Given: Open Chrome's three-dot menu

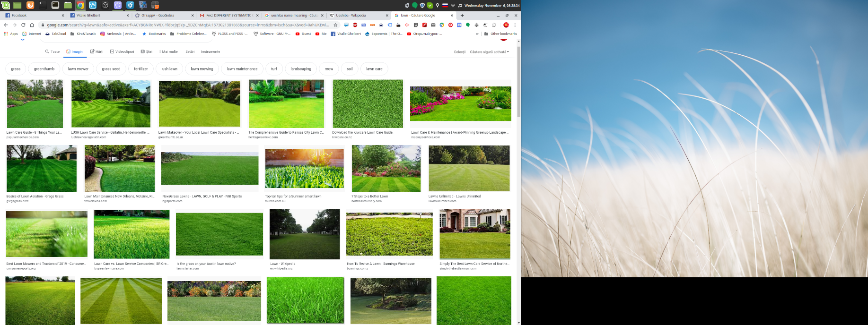Looking at the screenshot, I should coord(515,25).
